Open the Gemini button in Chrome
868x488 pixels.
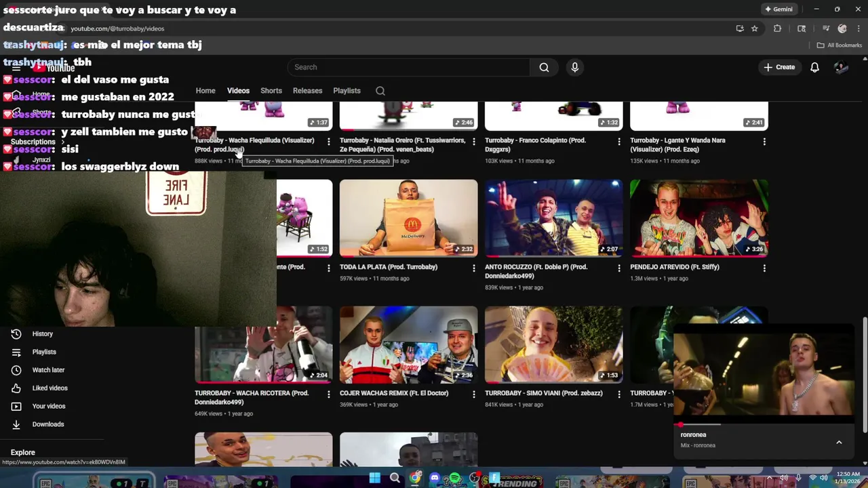[778, 9]
